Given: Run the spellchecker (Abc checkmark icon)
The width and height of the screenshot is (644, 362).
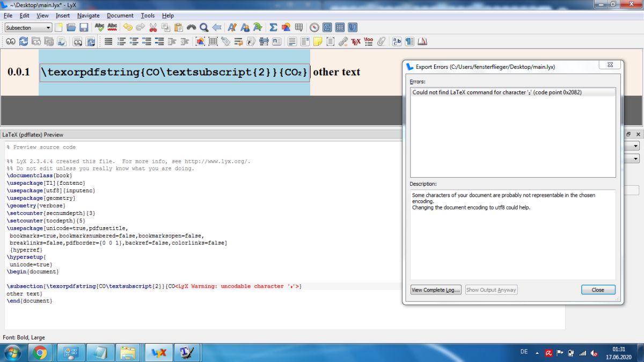Looking at the screenshot, I should pyautogui.click(x=99, y=27).
